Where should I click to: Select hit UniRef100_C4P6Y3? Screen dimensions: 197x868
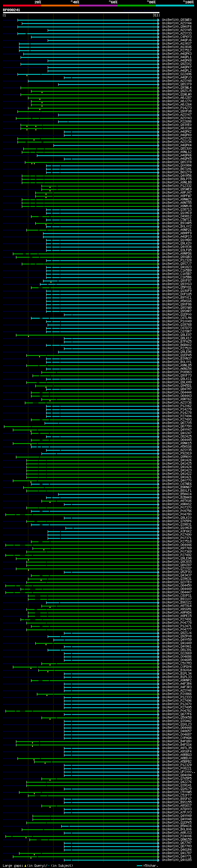click(x=177, y=37)
